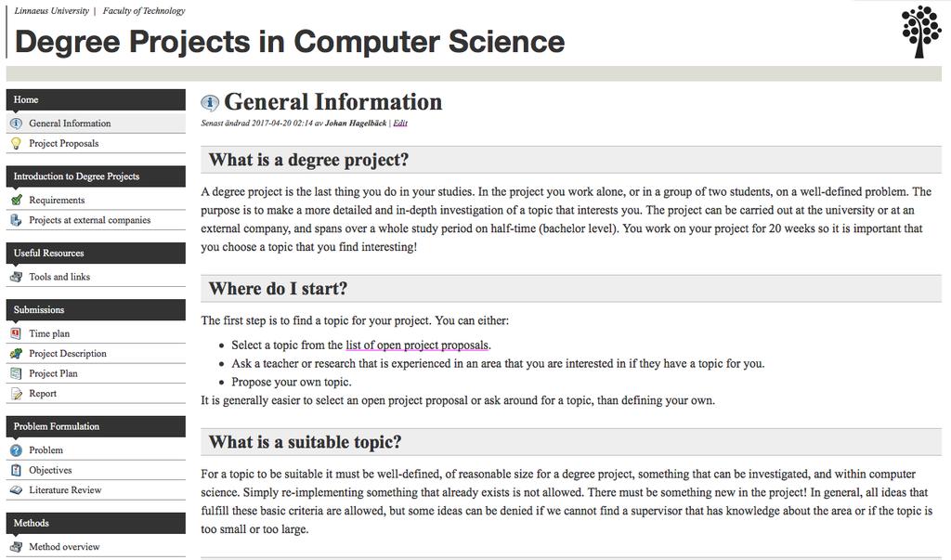Click the green checkmark icon next to Requirements
951x560 pixels.
point(17,201)
